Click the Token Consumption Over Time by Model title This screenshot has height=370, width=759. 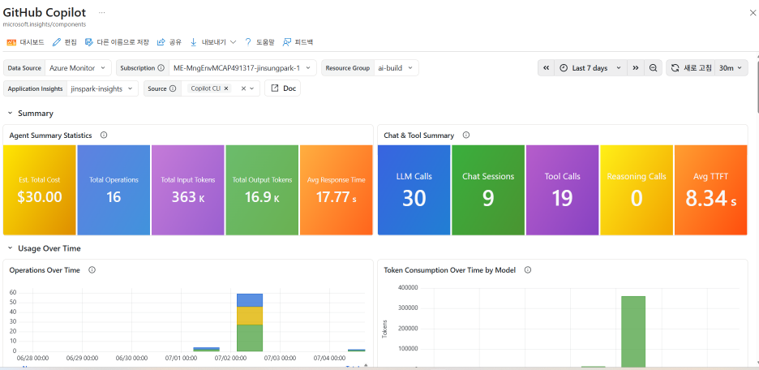[450, 270]
